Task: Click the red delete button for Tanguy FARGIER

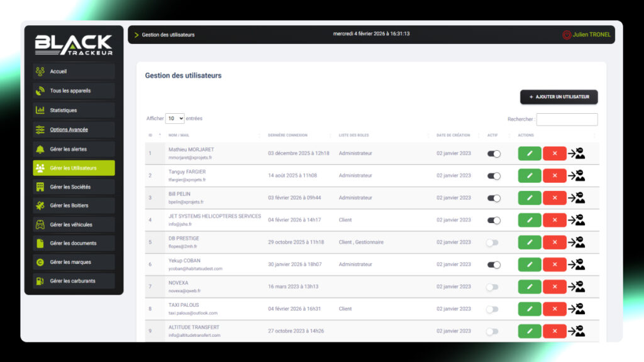Action: click(554, 175)
